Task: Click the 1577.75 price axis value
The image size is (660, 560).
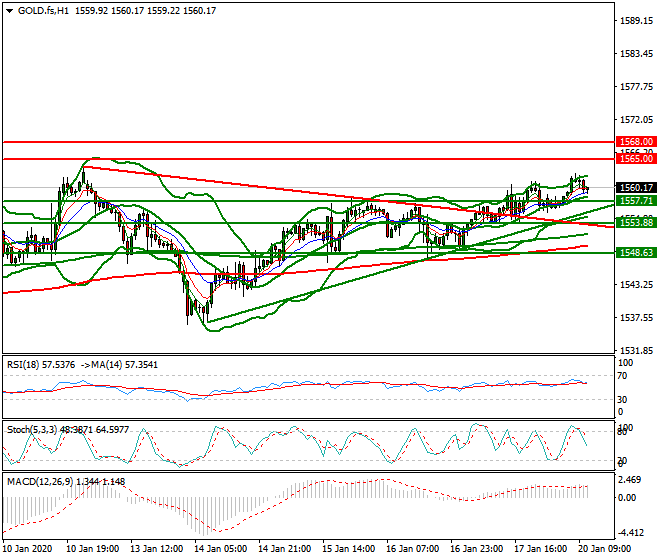Action: click(636, 87)
